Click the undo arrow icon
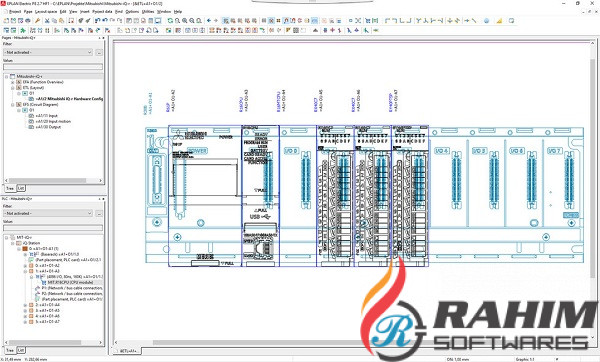Screen dimensions: 600x362 coord(98,21)
